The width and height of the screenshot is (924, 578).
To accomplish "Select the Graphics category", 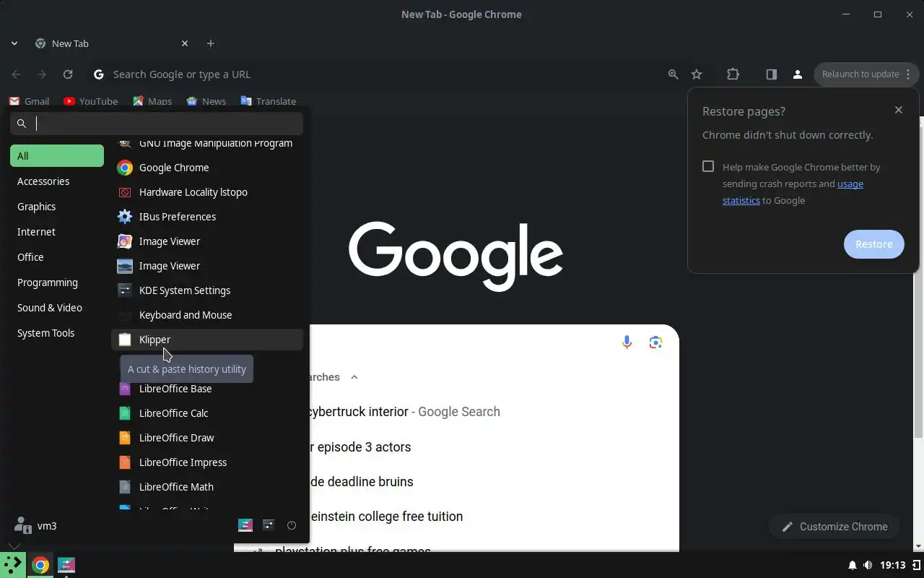I will 57,207.
